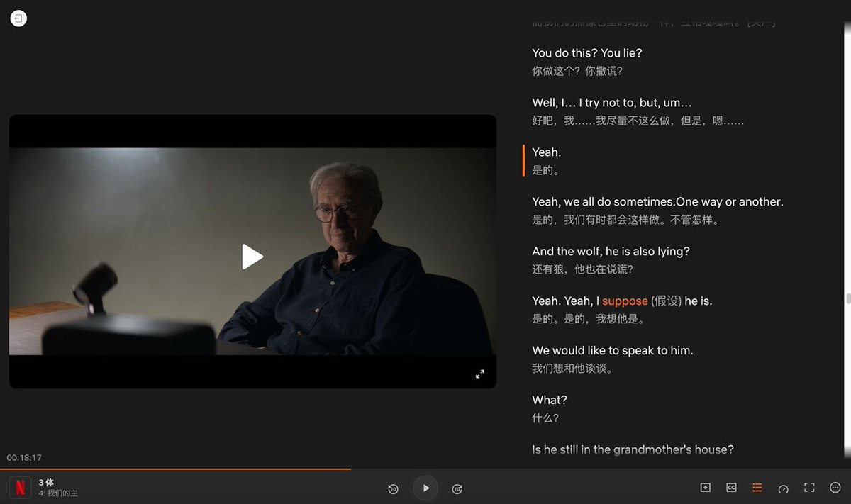Enter fullscreen mode from the bottom bar
This screenshot has height=504, width=851.
tap(809, 488)
